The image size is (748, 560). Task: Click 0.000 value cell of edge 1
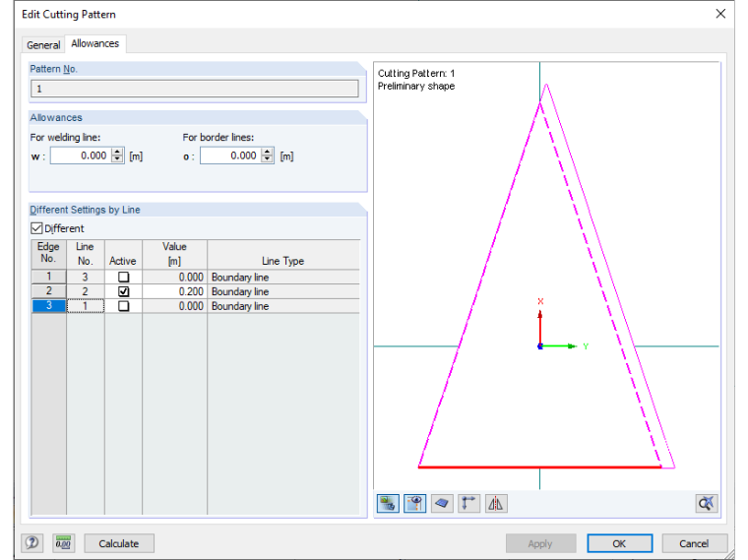[174, 277]
